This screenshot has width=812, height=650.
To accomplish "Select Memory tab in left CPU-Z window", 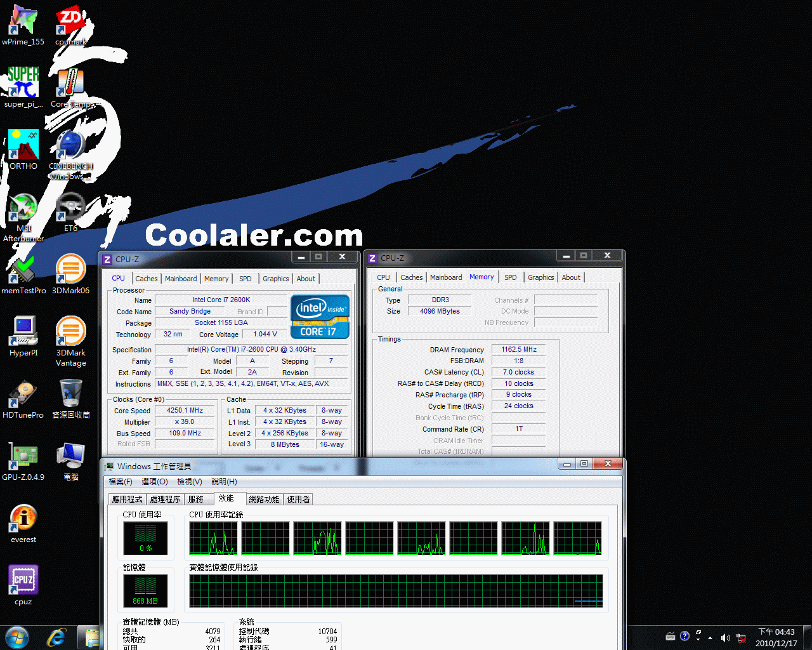I will click(216, 279).
